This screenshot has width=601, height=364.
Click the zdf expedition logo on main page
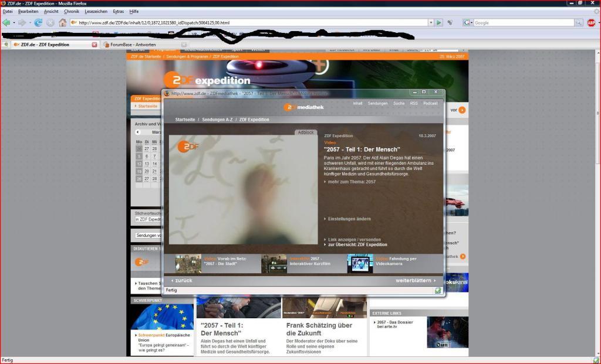207,80
